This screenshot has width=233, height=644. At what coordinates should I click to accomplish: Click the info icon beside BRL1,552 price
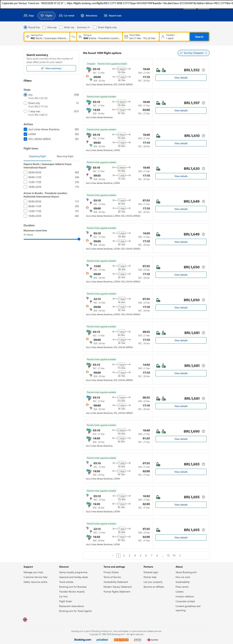[203, 70]
